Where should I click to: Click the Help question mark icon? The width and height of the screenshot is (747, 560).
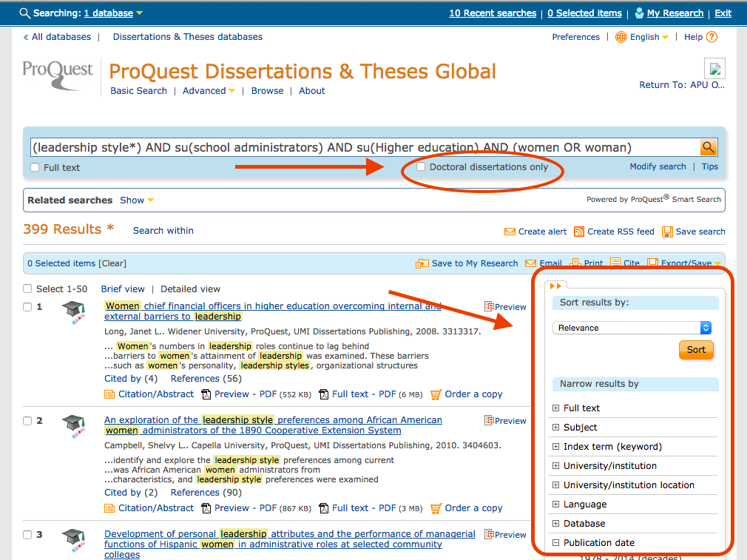711,37
